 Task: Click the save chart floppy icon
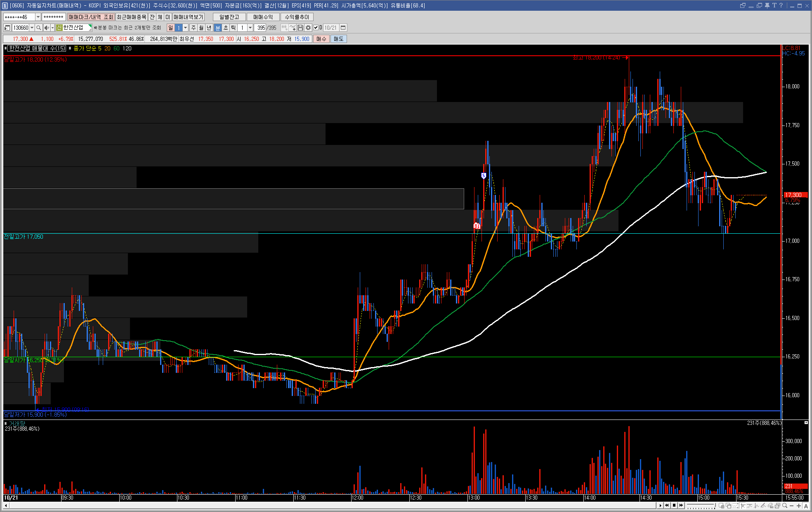coord(300,28)
